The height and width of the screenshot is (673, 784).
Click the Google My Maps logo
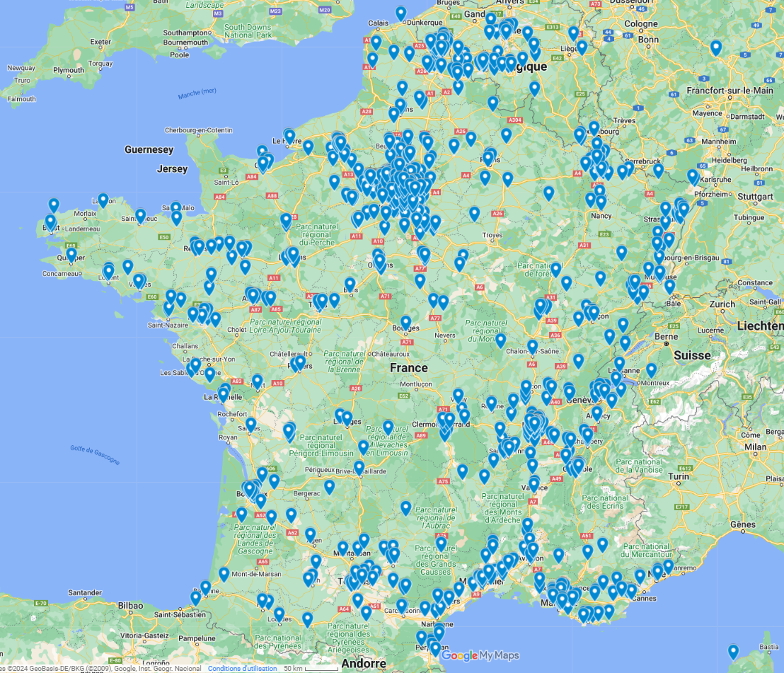pyautogui.click(x=480, y=655)
